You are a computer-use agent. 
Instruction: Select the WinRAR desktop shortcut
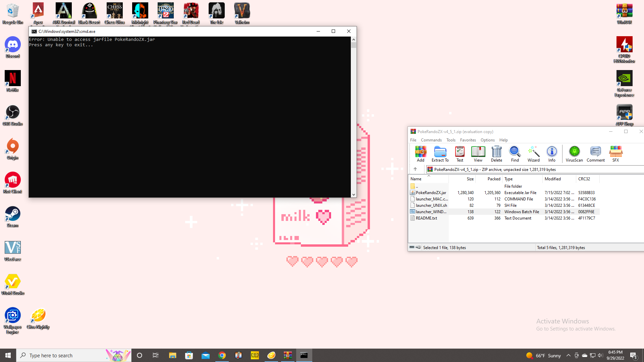(624, 14)
